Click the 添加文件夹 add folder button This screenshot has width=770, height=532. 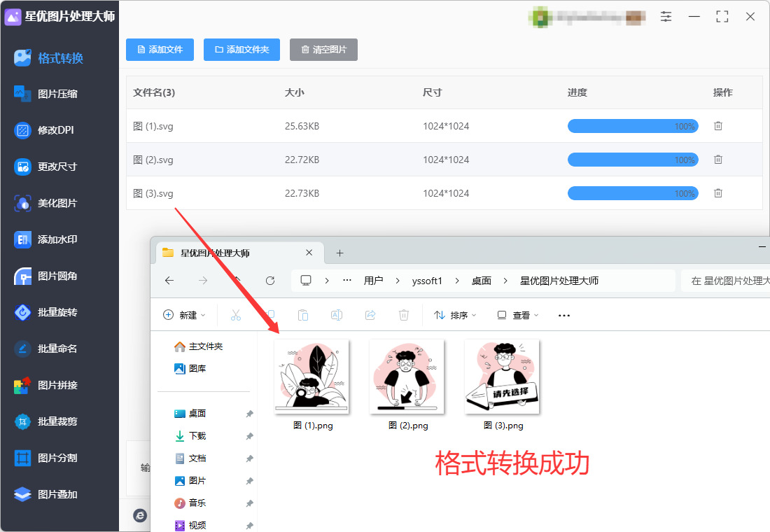tap(241, 50)
